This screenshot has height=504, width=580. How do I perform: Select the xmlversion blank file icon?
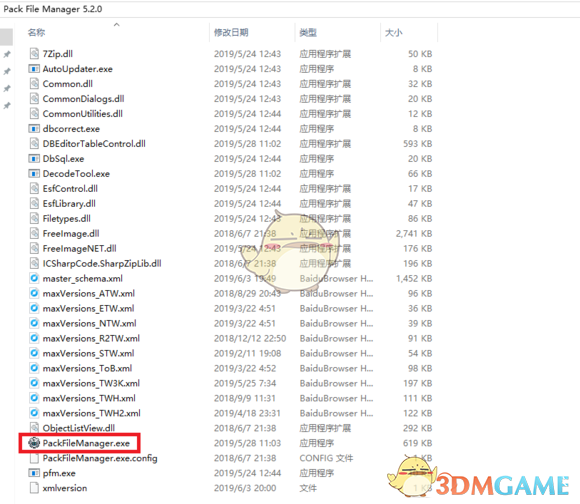coord(34,488)
